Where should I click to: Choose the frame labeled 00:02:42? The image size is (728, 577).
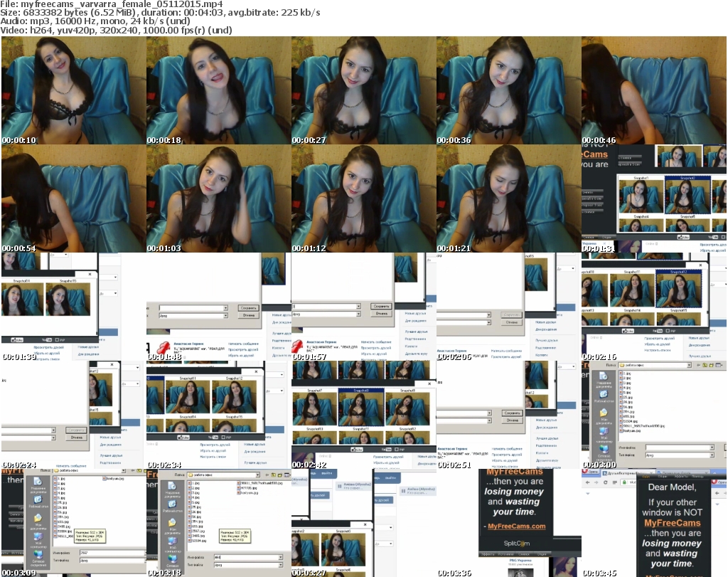(363, 415)
